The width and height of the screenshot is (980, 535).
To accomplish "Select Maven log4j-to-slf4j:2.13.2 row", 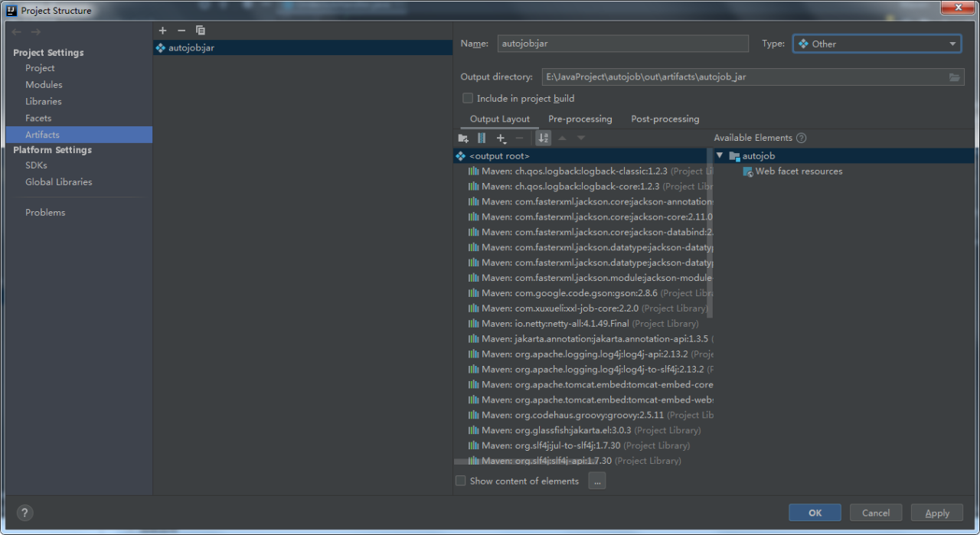I will [x=583, y=370].
